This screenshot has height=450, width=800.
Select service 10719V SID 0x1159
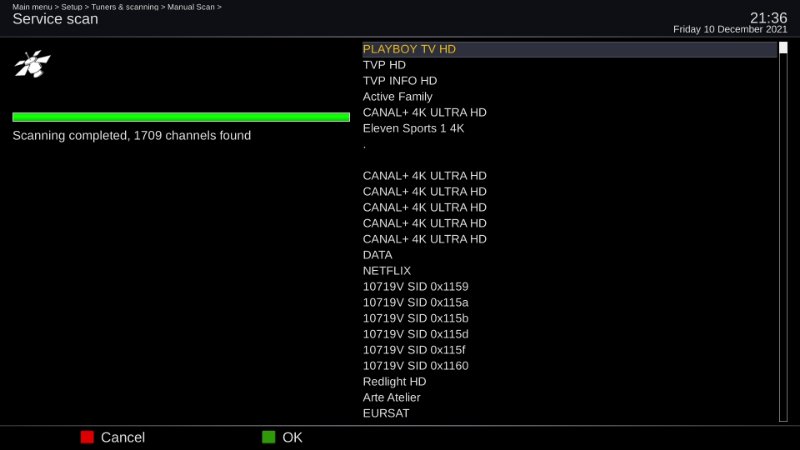pyautogui.click(x=569, y=286)
